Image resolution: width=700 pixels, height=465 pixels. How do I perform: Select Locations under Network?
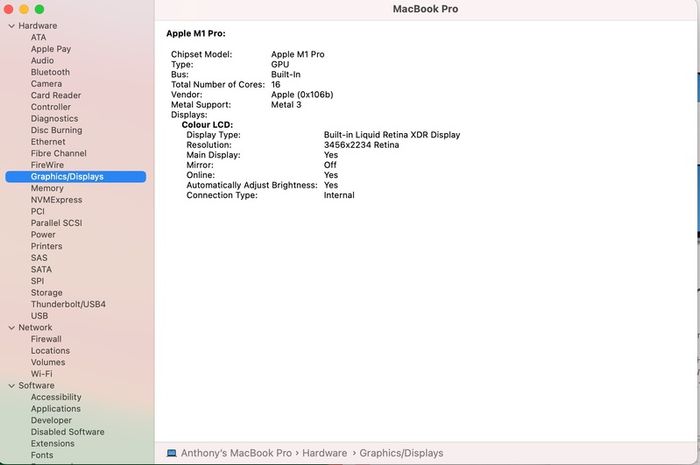point(50,351)
